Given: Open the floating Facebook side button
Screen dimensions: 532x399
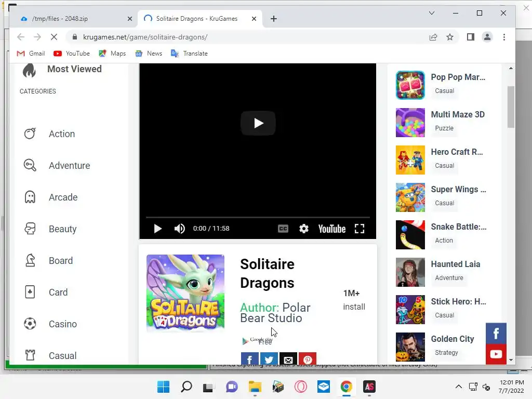Looking at the screenshot, I should pyautogui.click(x=496, y=334).
